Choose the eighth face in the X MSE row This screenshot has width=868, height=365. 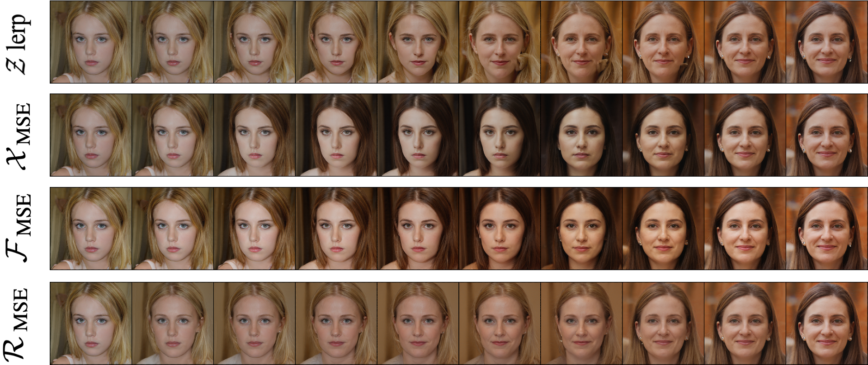(664, 135)
